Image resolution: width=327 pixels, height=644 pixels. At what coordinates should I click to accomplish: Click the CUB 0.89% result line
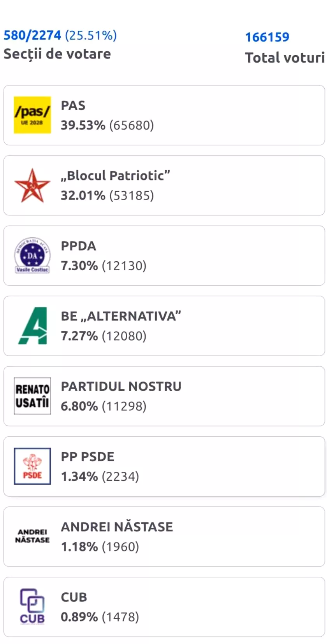[100, 617]
